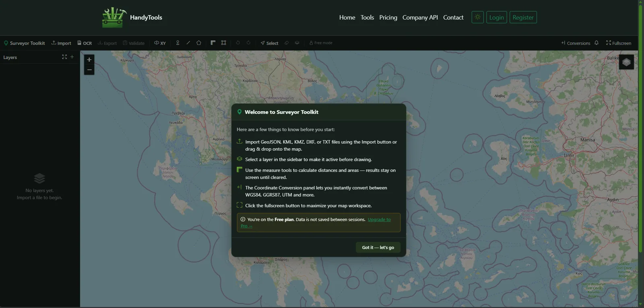Open the map base layers switcher
The height and width of the screenshot is (308, 644).
[x=626, y=62]
